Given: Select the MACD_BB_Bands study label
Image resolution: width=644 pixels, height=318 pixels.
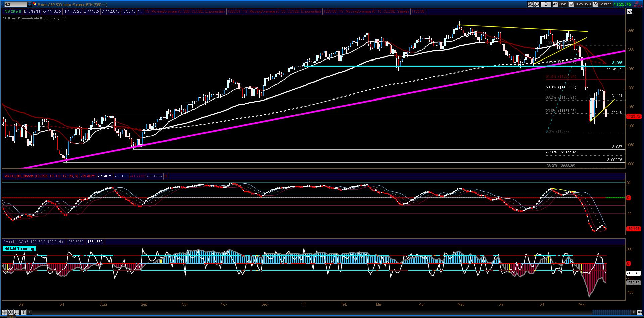Looking at the screenshot, I should tap(41, 176).
